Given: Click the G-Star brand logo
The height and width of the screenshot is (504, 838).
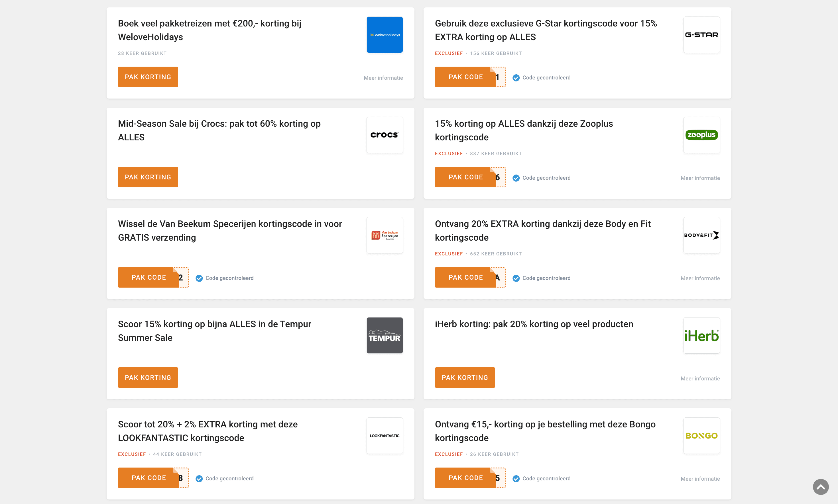Looking at the screenshot, I should tap(701, 34).
